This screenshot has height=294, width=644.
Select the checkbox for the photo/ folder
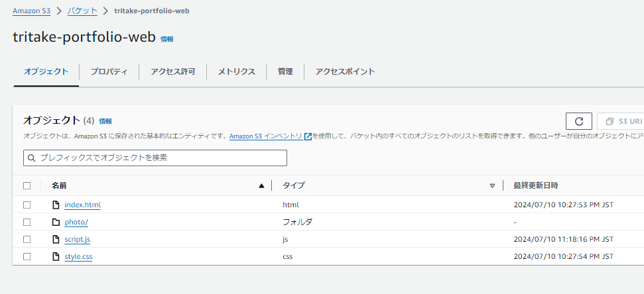27,222
